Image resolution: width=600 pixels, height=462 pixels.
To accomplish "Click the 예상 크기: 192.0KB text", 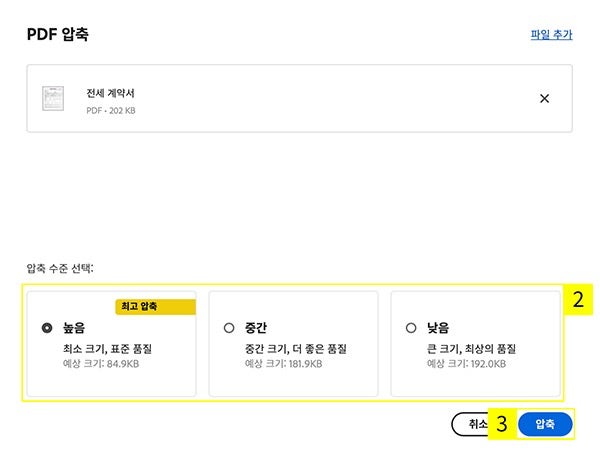I will (466, 364).
